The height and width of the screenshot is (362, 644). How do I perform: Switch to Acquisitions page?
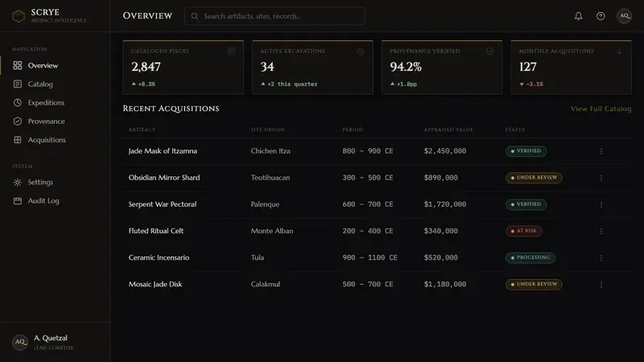coord(55,139)
